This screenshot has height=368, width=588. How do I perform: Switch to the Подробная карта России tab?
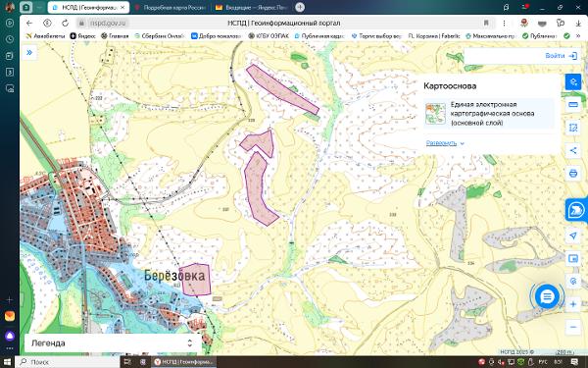coord(171,8)
